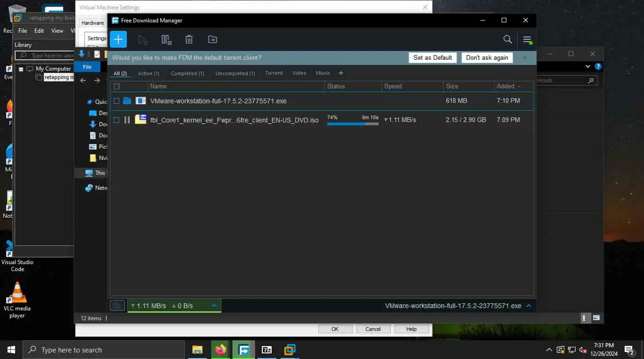Click Don't ask again button
The height and width of the screenshot is (359, 644).
tap(487, 57)
